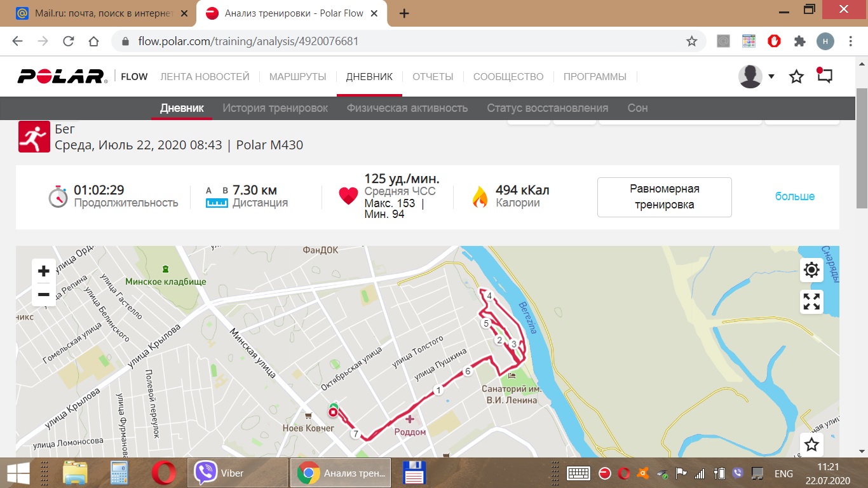Open the notifications chat icon

824,76
